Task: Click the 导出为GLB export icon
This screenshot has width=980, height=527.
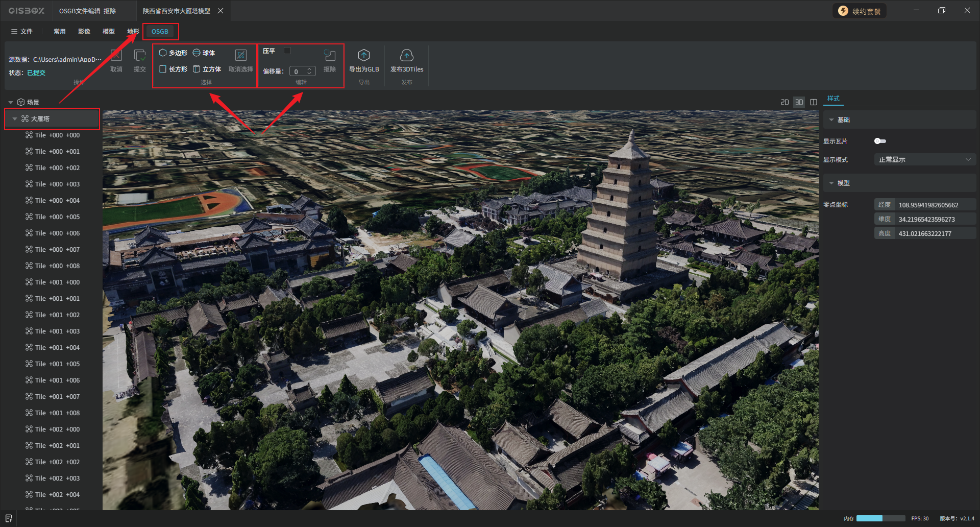Action: [x=363, y=56]
